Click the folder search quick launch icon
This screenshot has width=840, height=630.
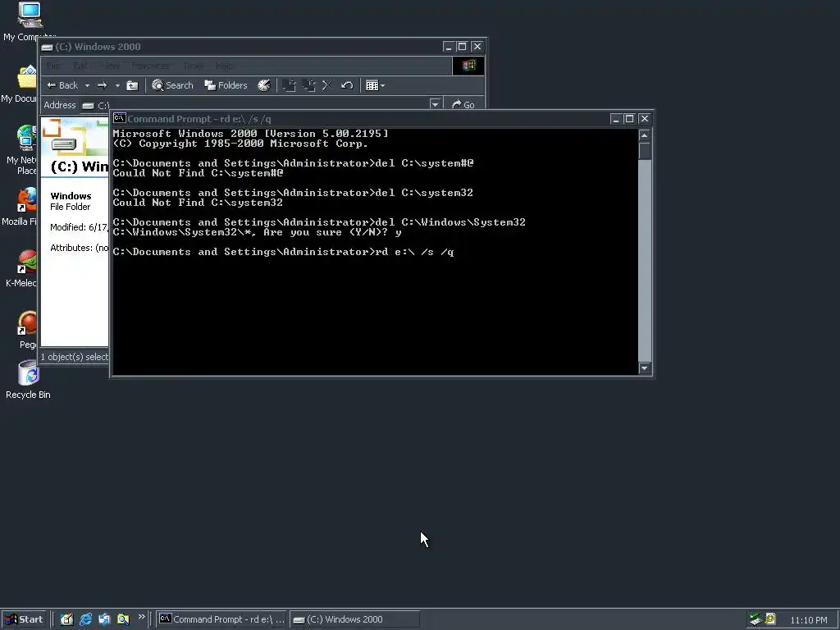[123, 619]
